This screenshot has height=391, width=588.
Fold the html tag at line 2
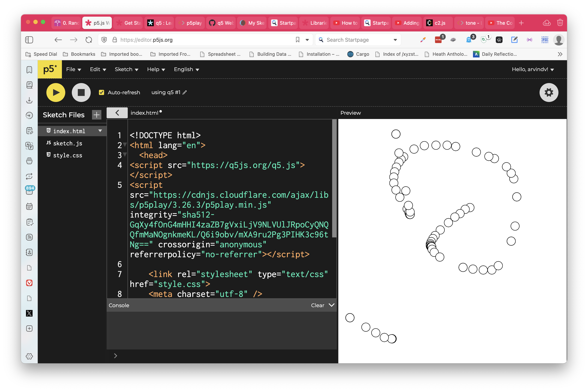[x=125, y=144]
